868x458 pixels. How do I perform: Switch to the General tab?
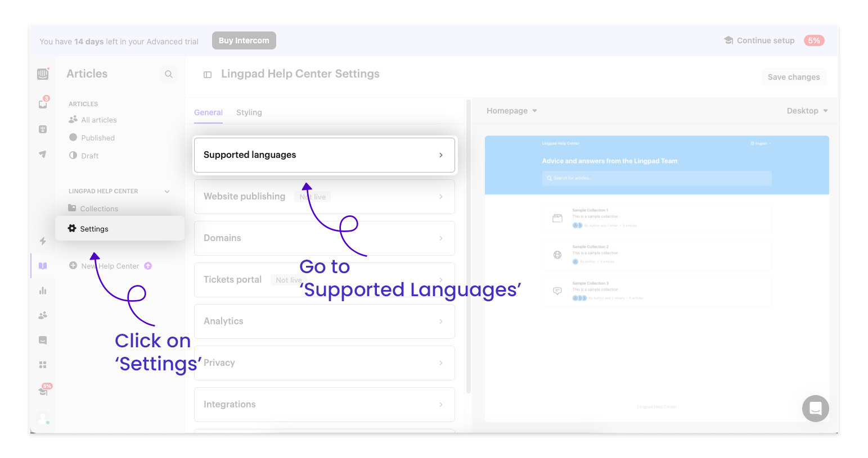pyautogui.click(x=208, y=112)
